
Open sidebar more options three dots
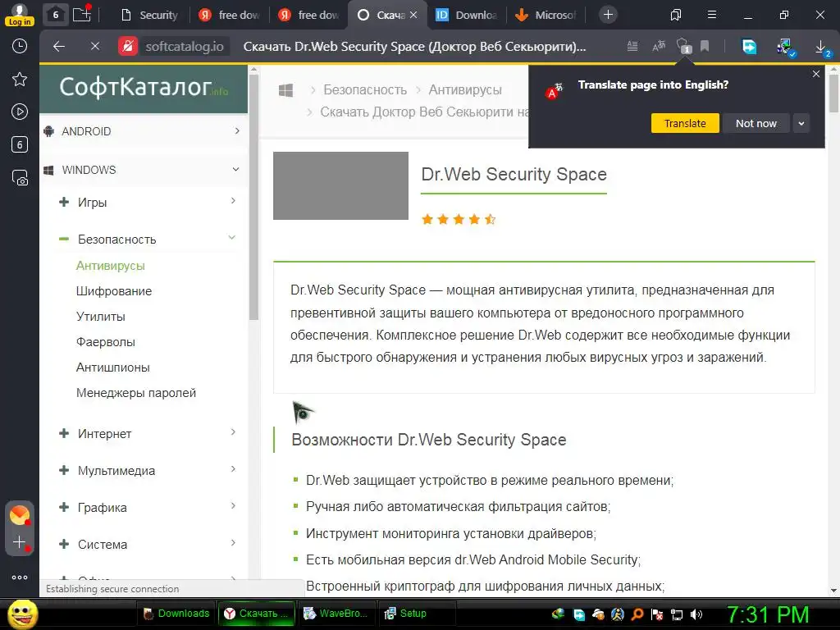tap(20, 577)
